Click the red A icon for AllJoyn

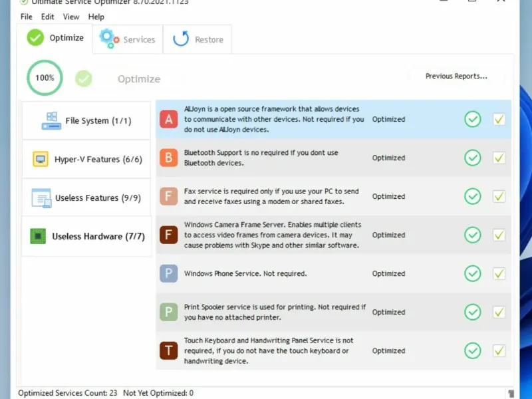(169, 119)
